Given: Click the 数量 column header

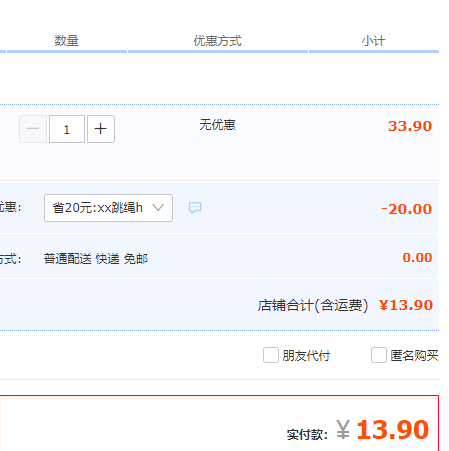Looking at the screenshot, I should 67,41.
